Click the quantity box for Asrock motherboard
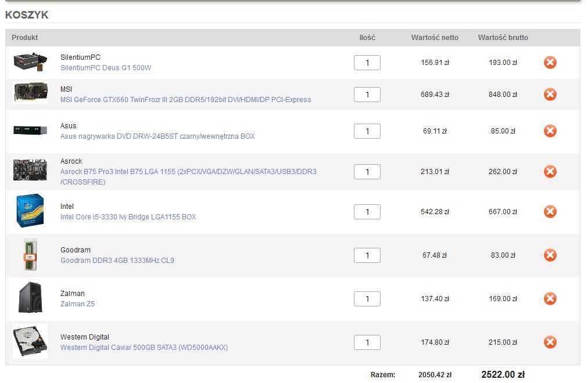This screenshot has height=383, width=588. click(x=367, y=172)
